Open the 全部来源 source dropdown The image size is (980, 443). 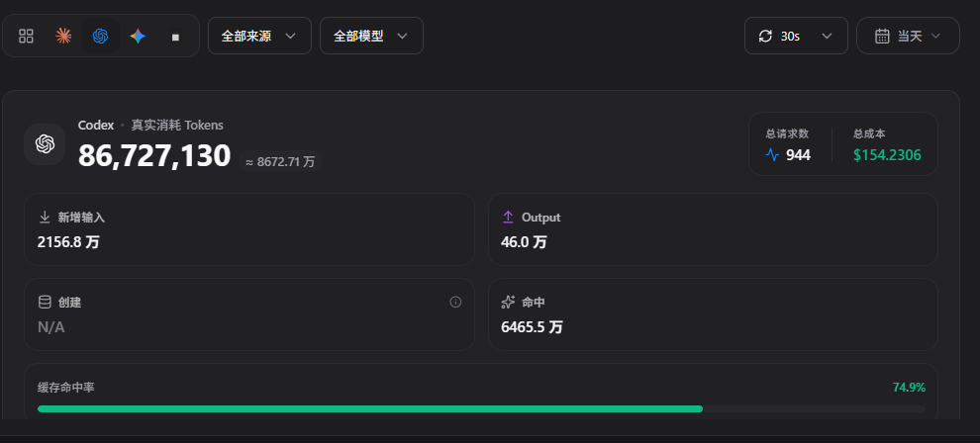tap(259, 36)
